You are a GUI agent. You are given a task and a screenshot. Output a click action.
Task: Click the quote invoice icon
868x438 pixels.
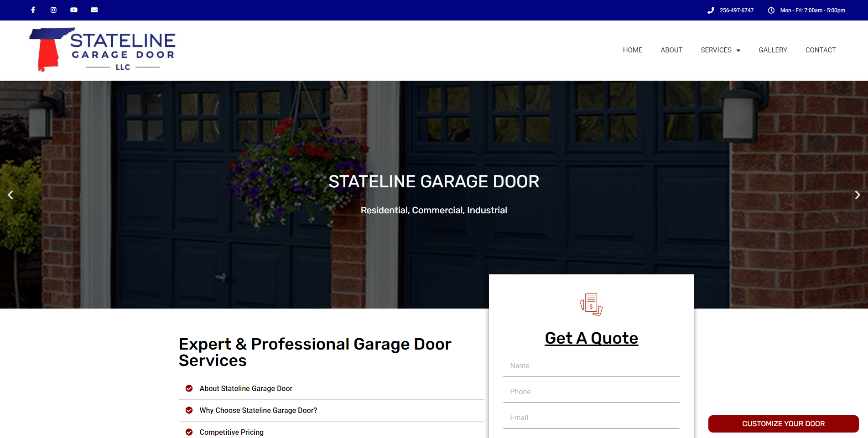[591, 304]
